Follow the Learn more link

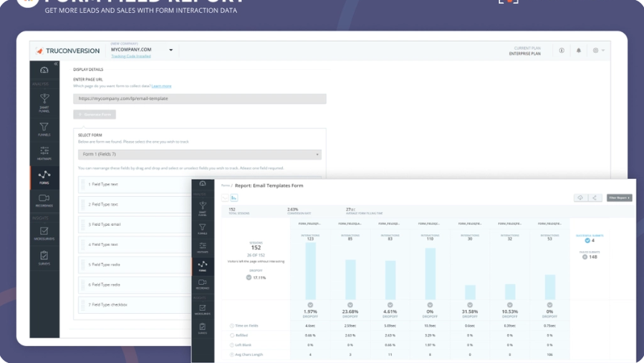(162, 86)
